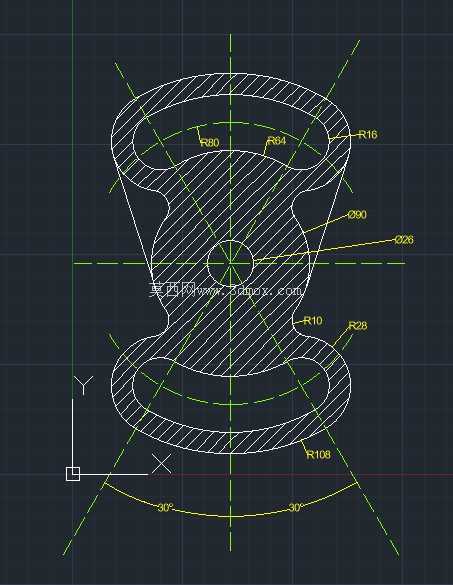This screenshot has height=585, width=453.
Task: Select the R28 radius dimension
Action: pos(357,326)
